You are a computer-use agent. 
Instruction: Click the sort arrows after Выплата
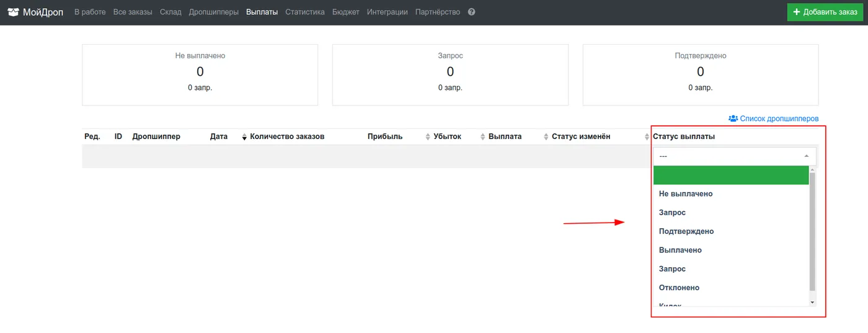tap(546, 137)
